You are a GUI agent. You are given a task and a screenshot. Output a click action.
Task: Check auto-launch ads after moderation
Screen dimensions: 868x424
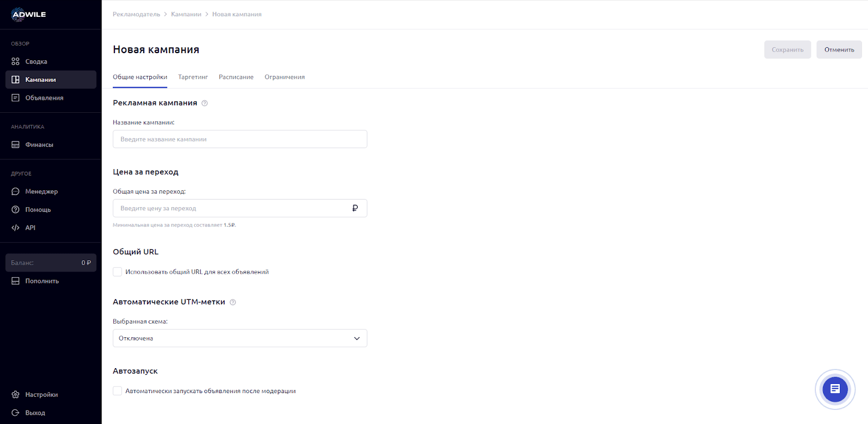coord(117,391)
